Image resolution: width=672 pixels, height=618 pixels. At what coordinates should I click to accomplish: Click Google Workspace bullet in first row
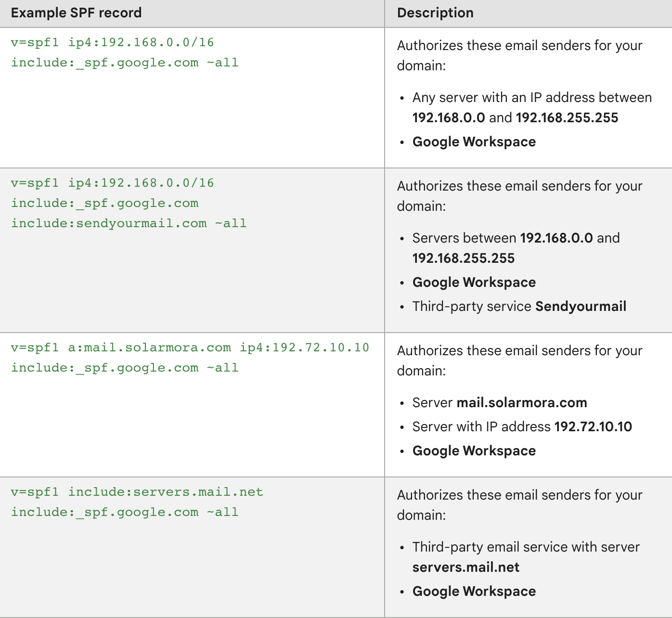(x=474, y=142)
